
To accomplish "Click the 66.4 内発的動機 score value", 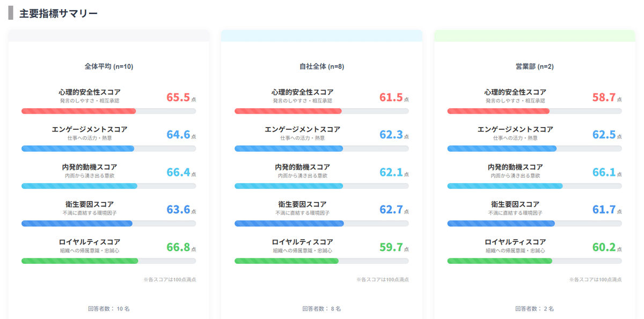I will click(x=178, y=172).
